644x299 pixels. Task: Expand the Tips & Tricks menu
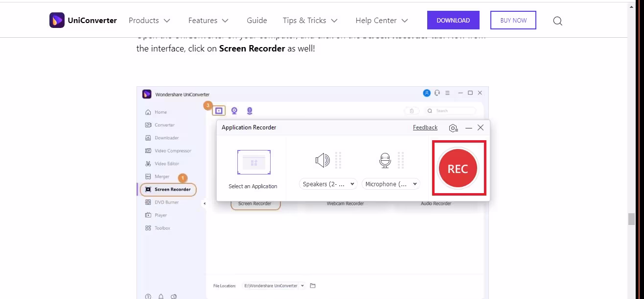(x=310, y=21)
